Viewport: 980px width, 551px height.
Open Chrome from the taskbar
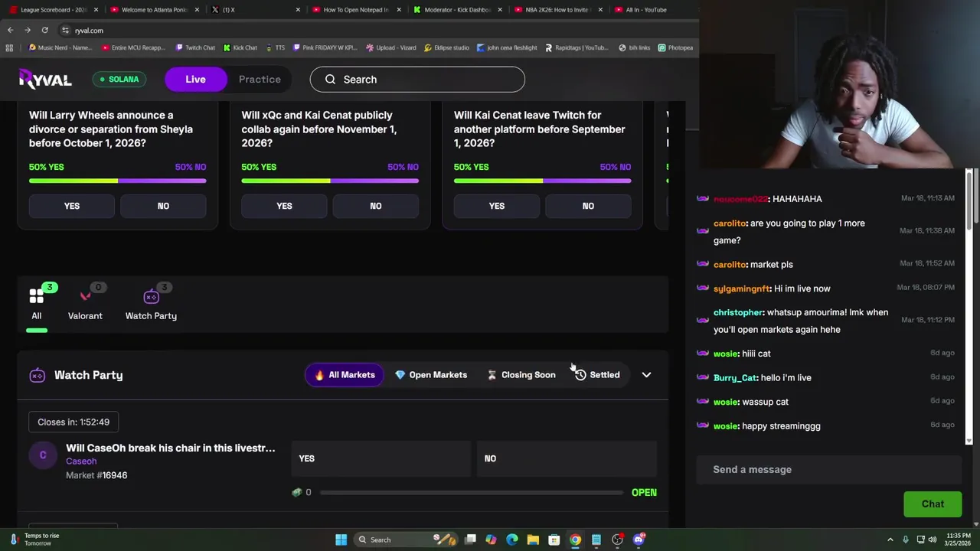click(575, 540)
